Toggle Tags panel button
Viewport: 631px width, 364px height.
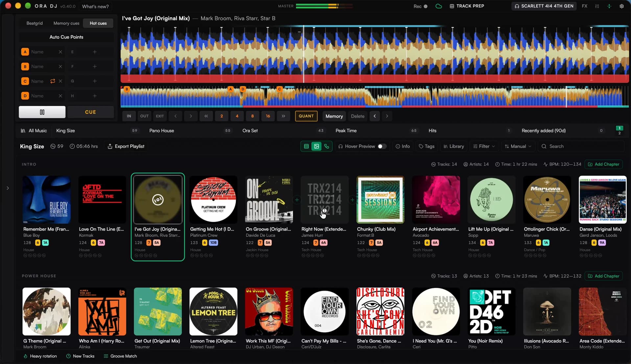[x=426, y=147]
